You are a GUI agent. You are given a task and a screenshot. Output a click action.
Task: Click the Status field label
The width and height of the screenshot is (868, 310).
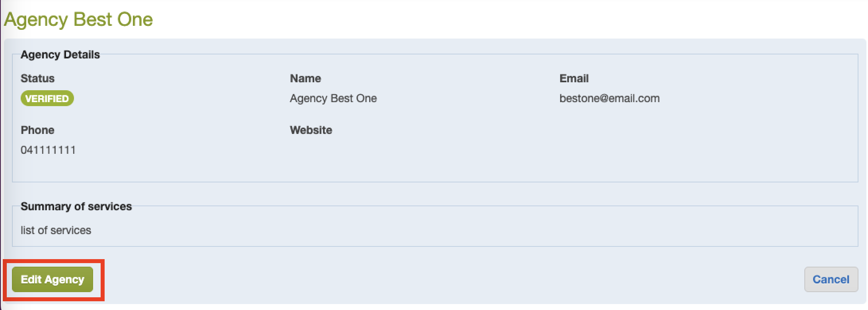[x=37, y=79]
